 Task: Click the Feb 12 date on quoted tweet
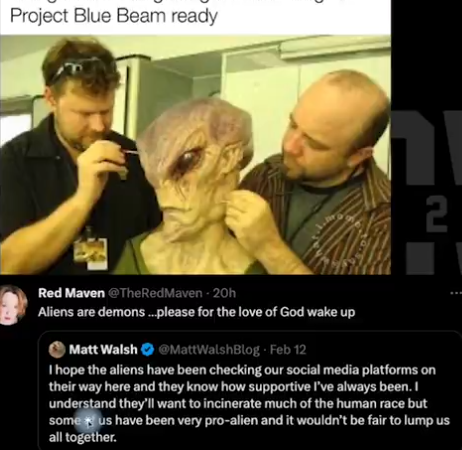point(288,350)
